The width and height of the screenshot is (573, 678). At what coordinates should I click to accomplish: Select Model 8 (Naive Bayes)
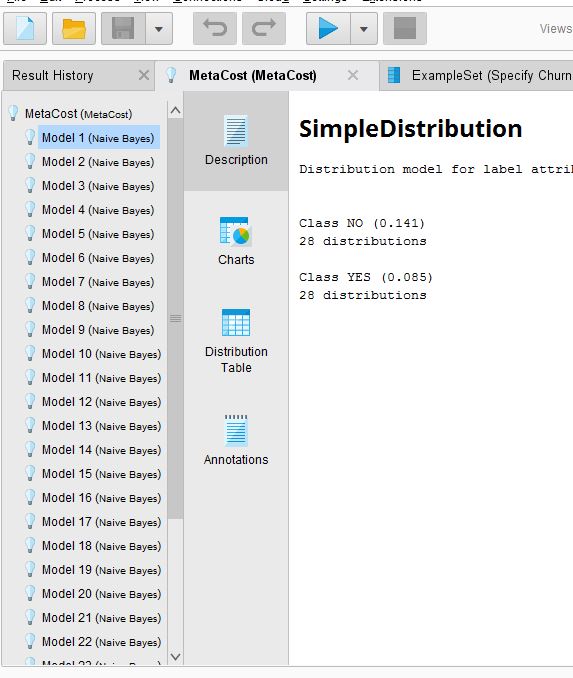pos(98,306)
